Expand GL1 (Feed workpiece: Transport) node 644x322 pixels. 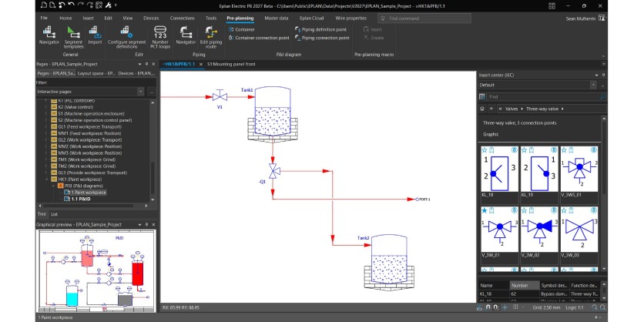pyautogui.click(x=46, y=126)
